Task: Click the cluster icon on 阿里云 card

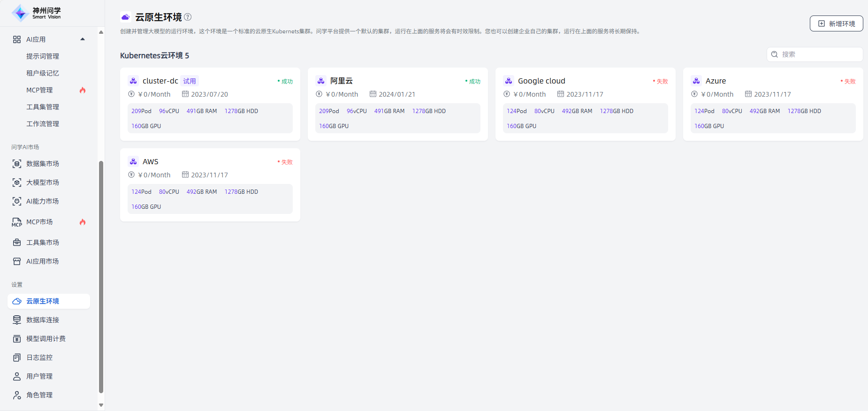Action: (321, 81)
